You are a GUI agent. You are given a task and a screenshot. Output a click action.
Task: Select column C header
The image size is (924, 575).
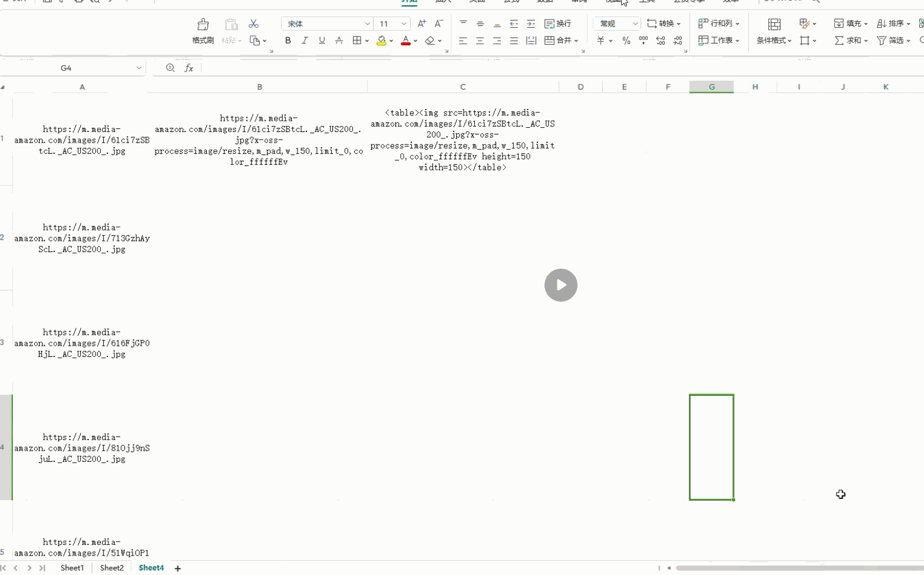coord(463,87)
